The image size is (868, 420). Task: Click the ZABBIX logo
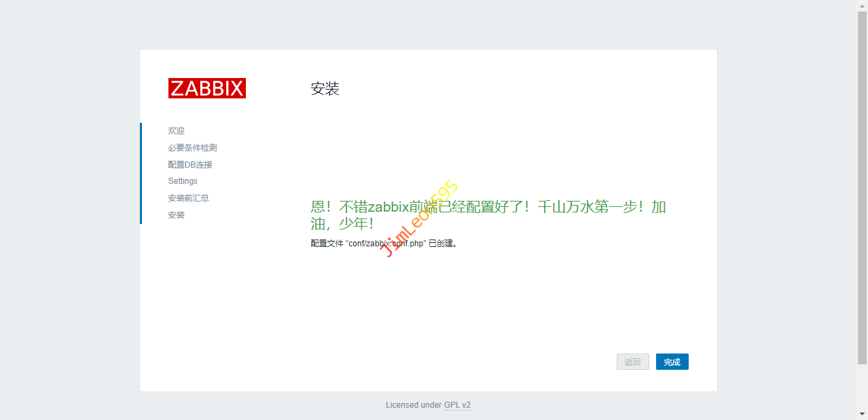coord(206,88)
